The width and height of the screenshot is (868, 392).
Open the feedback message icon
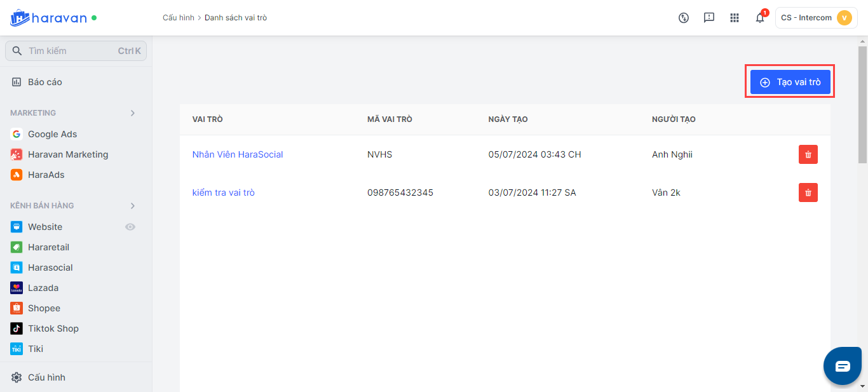pos(709,18)
